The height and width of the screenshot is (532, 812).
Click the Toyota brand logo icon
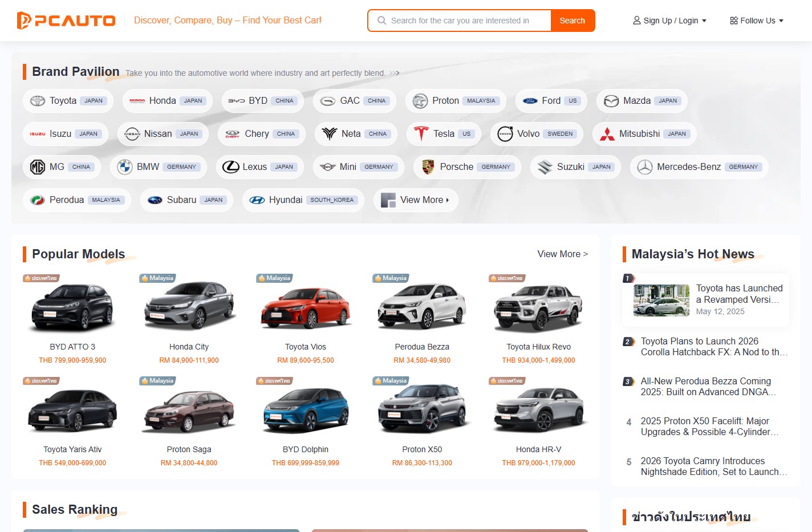click(x=38, y=101)
